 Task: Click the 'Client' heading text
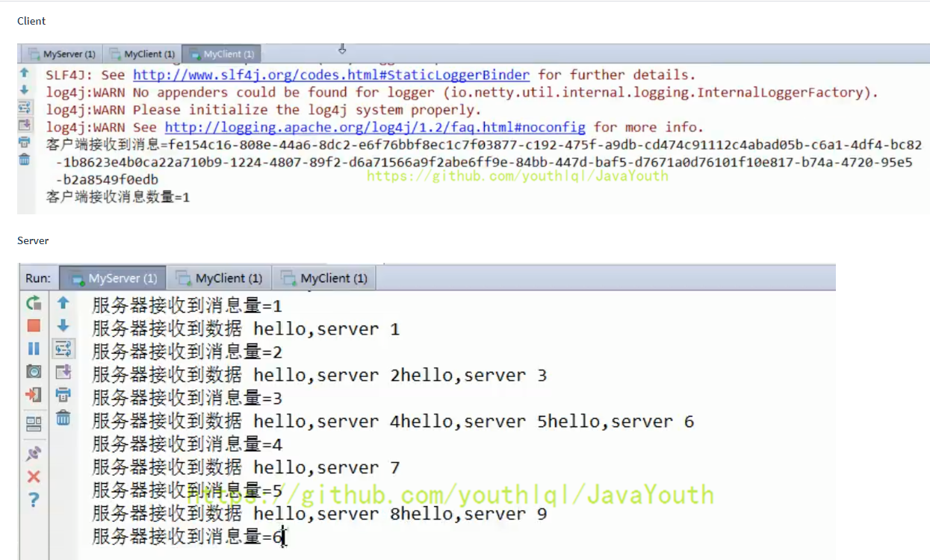[x=31, y=21]
